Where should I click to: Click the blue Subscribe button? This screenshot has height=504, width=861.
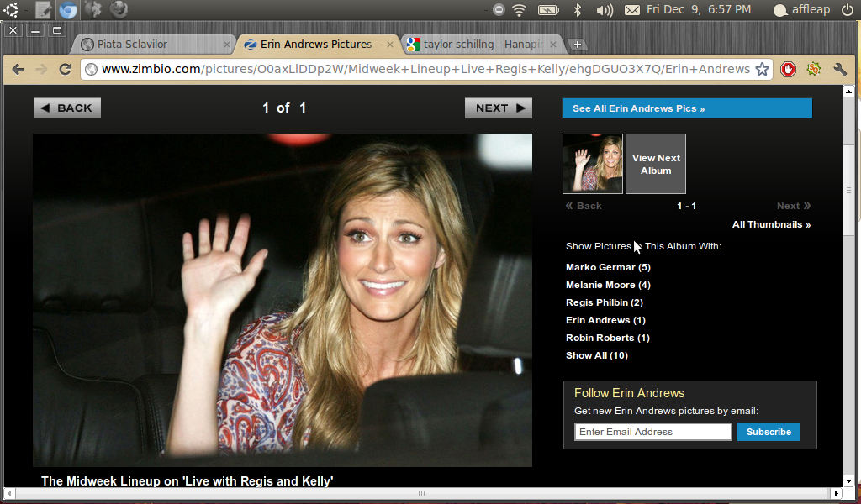coord(769,432)
